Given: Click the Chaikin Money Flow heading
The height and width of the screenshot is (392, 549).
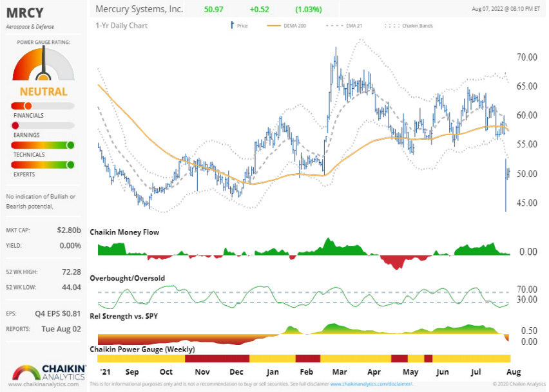Looking at the screenshot, I should 124,232.
